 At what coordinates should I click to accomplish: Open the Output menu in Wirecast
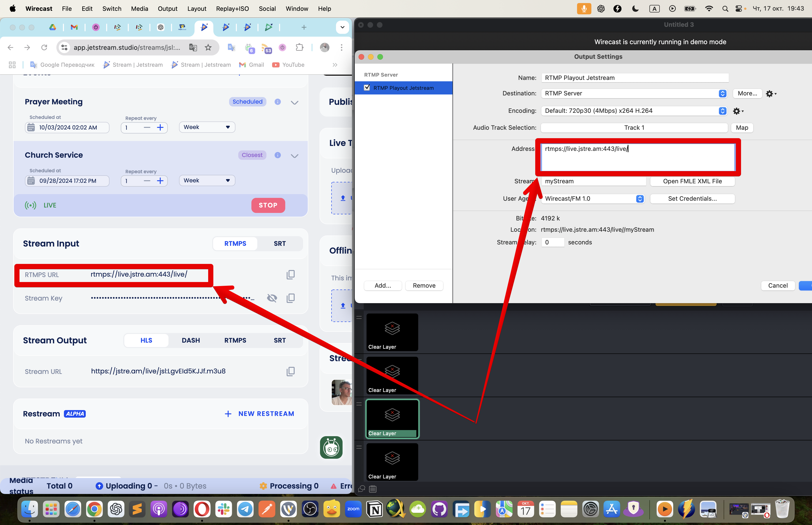167,9
